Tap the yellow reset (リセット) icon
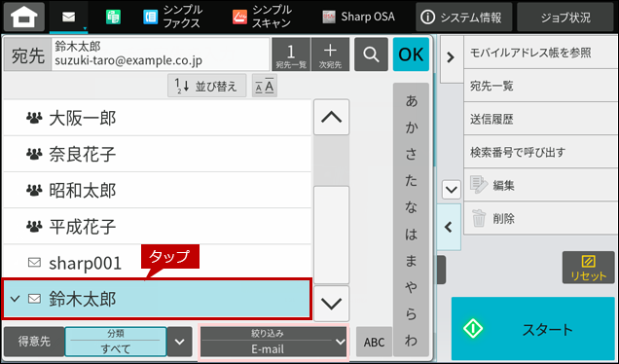This screenshot has height=364, width=619. pyautogui.click(x=588, y=268)
